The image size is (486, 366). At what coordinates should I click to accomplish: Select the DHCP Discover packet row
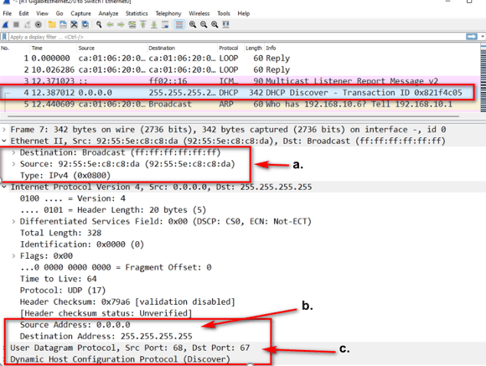(240, 92)
